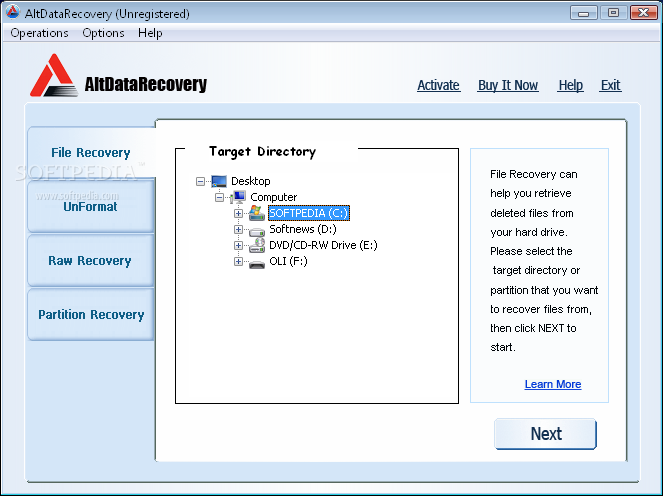The width and height of the screenshot is (663, 496).
Task: Click the AltDataRecovery brand name text
Action: tap(146, 84)
